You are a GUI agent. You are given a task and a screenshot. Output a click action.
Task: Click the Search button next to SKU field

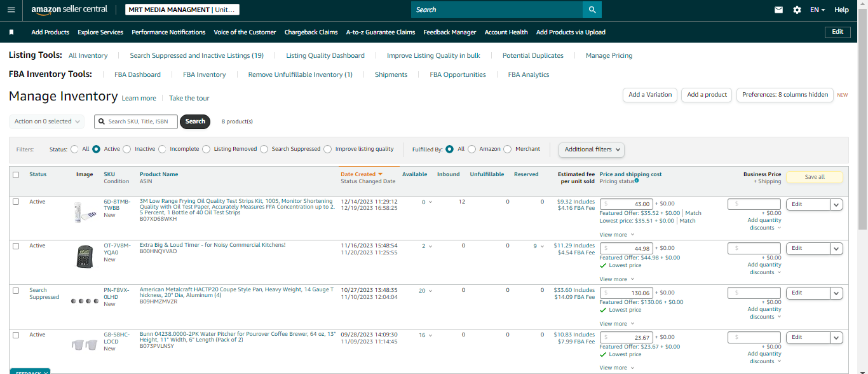(195, 121)
